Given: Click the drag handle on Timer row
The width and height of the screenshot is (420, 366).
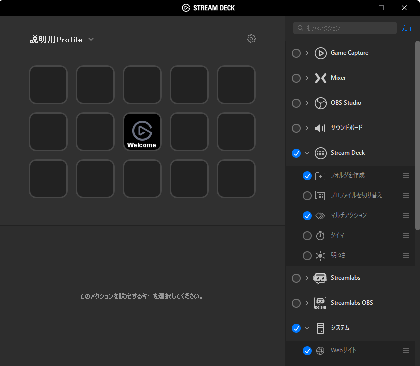Looking at the screenshot, I should coord(406,236).
